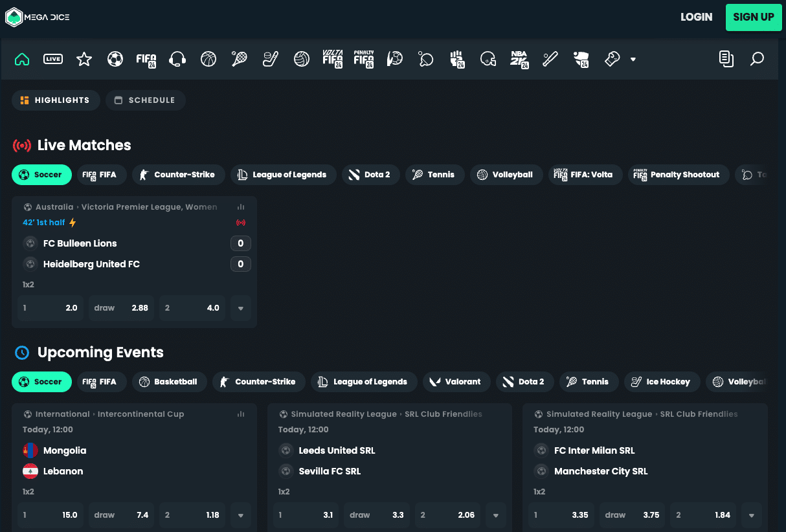This screenshot has height=532, width=786.
Task: Select the American Football helmet icon
Action: [488, 60]
